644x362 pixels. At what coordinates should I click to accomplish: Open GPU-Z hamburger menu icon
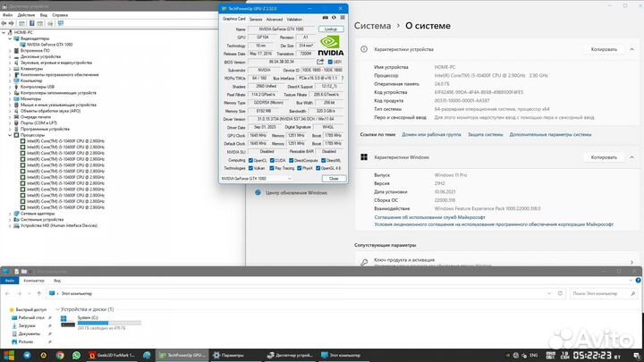[343, 18]
